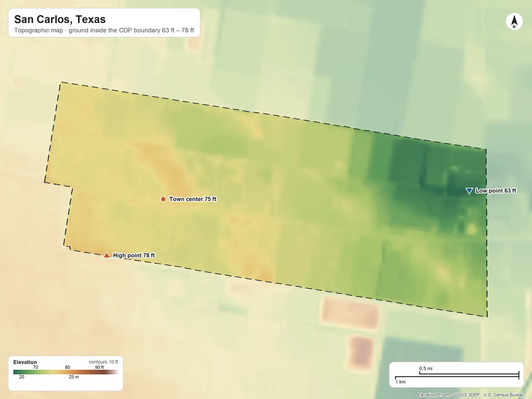The width and height of the screenshot is (532, 399).
Task: Click the High point triangle marker
Action: click(x=106, y=255)
